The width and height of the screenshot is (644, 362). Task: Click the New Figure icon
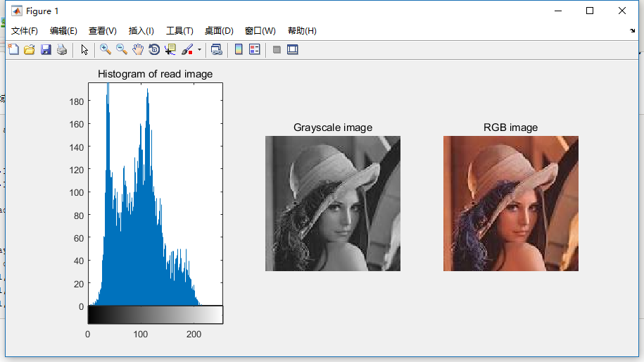click(x=13, y=50)
